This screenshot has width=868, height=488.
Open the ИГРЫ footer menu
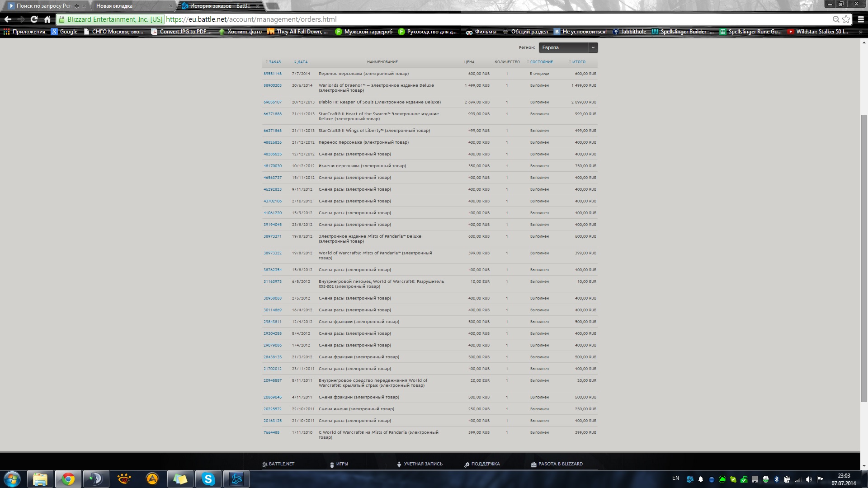[339, 464]
